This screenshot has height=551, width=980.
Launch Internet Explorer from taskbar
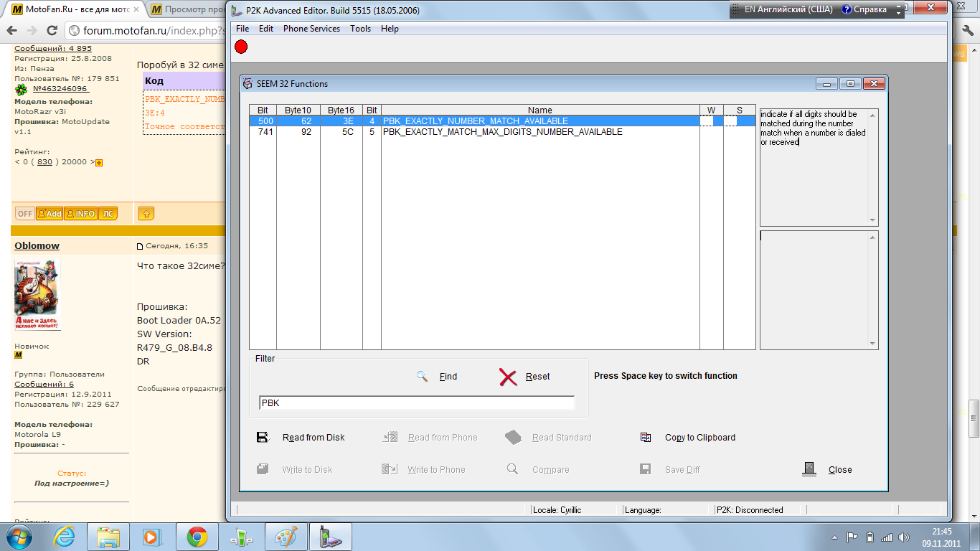65,537
